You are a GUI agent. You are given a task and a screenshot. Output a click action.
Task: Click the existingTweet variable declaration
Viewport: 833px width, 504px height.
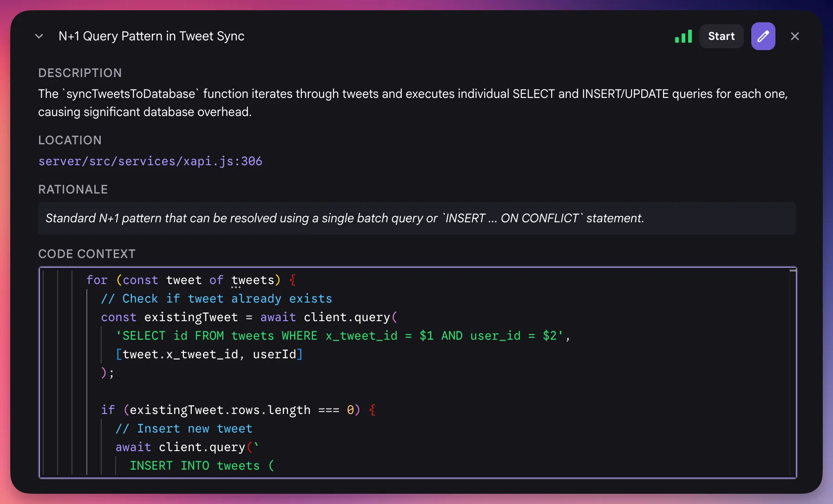click(x=190, y=317)
